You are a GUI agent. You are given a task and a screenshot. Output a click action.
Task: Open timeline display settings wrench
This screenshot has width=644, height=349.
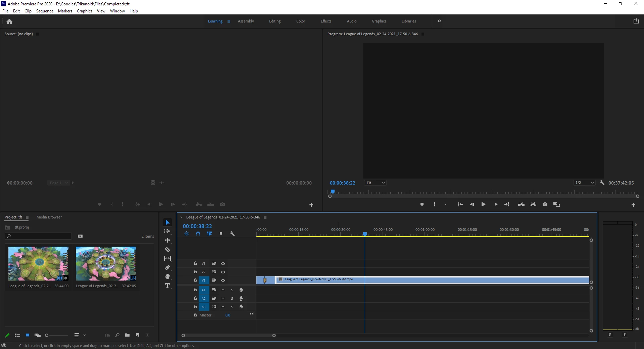[x=232, y=234]
